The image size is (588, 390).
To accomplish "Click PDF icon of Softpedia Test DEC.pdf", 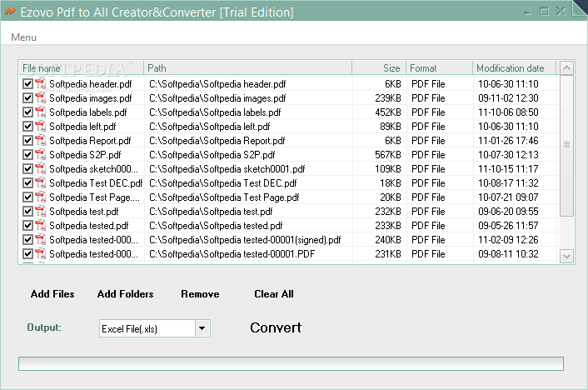I will [40, 183].
